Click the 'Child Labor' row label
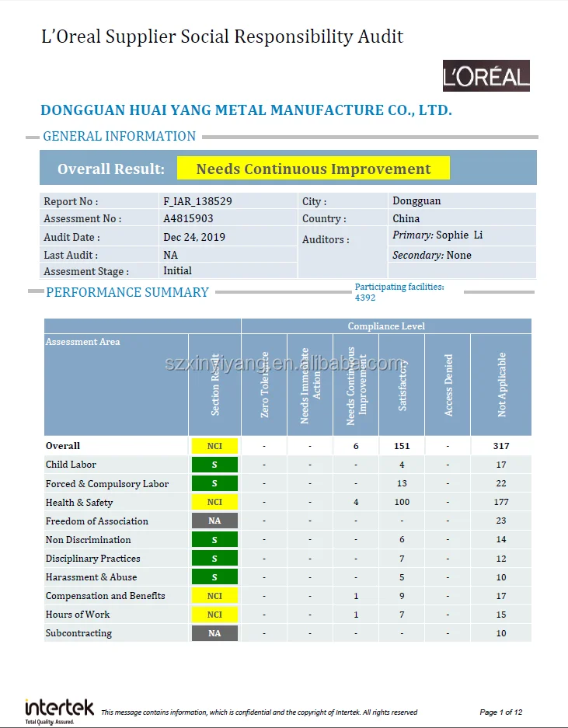The height and width of the screenshot is (728, 568). (x=71, y=465)
